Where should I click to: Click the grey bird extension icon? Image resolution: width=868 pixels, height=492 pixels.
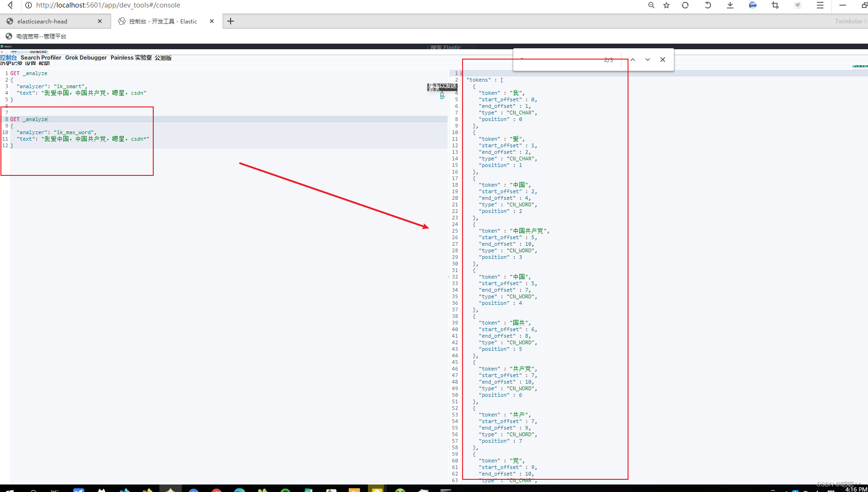coord(798,5)
